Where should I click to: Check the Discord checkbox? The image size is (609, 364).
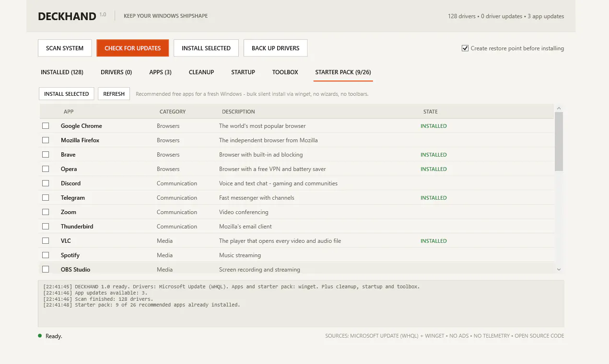pos(46,183)
